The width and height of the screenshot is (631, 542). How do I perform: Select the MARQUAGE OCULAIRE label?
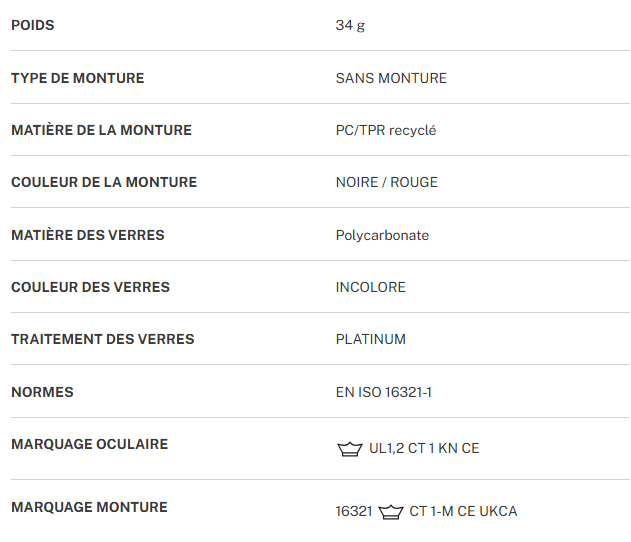click(89, 444)
